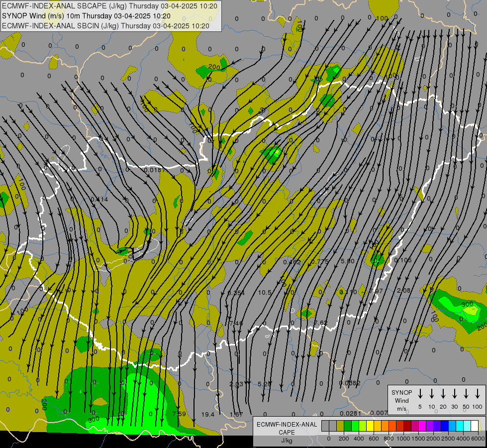The width and height of the screenshot is (487, 448).
Task: Select the bright green CAPE legend swatch
Action: pyautogui.click(x=355, y=426)
